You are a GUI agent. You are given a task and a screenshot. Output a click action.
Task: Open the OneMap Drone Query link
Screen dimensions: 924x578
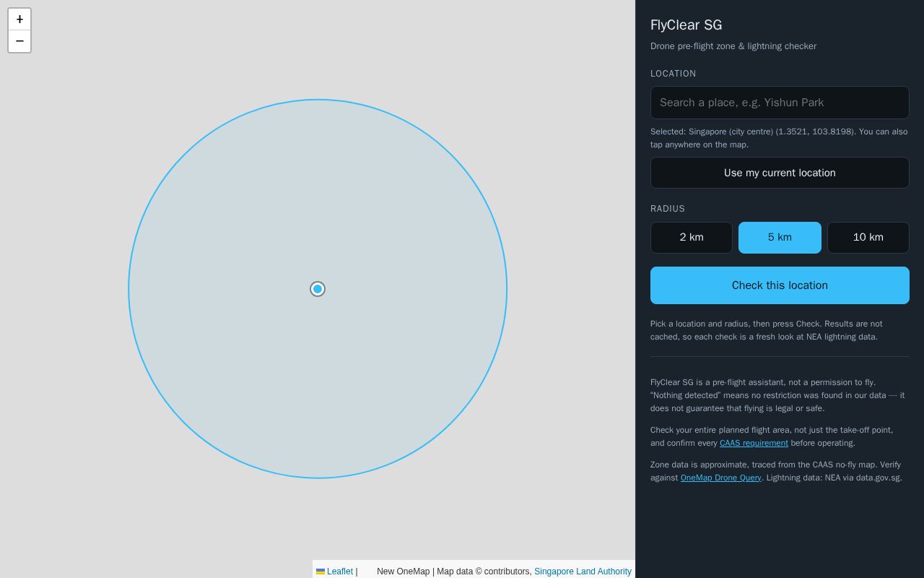click(x=720, y=478)
